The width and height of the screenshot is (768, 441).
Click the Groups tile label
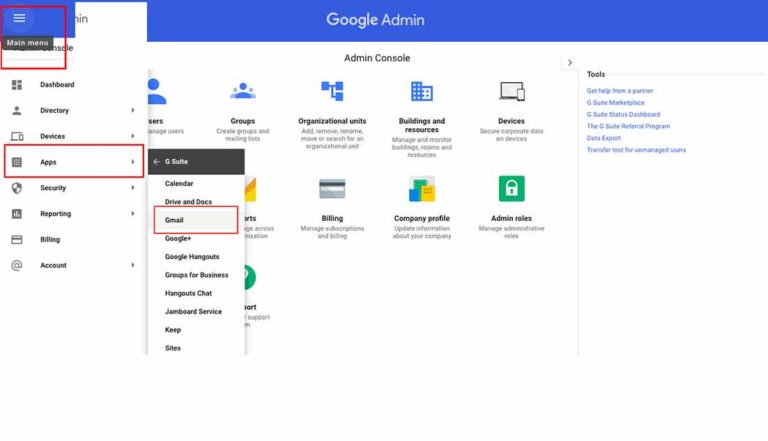tap(243, 121)
